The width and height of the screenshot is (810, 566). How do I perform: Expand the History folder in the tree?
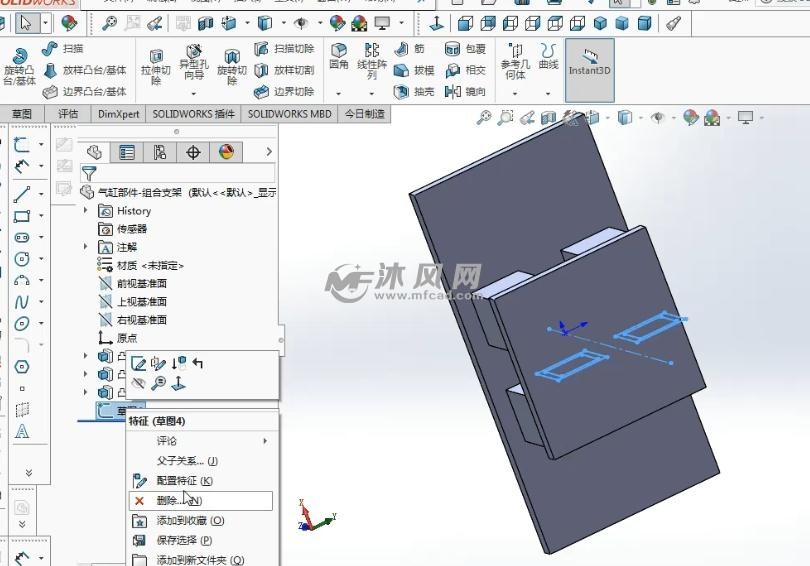pos(86,210)
